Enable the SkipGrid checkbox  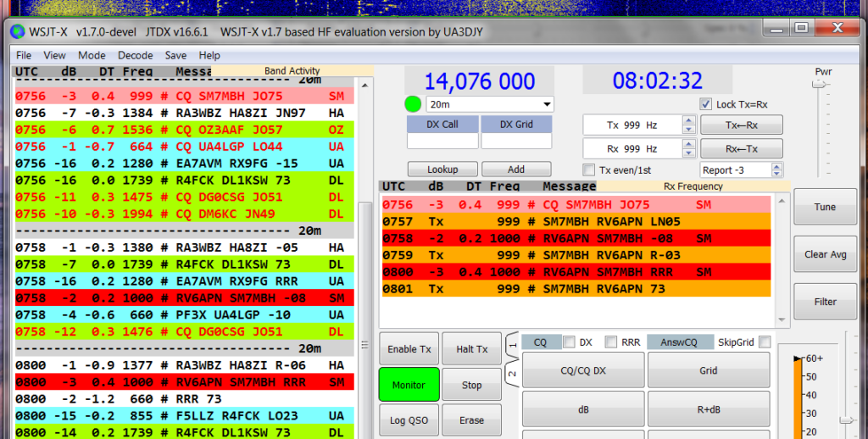pyautogui.click(x=765, y=342)
